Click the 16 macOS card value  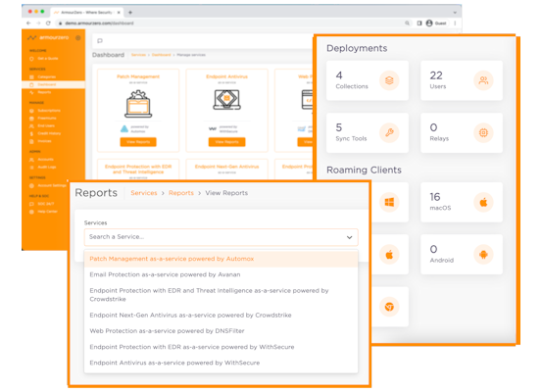click(x=435, y=197)
